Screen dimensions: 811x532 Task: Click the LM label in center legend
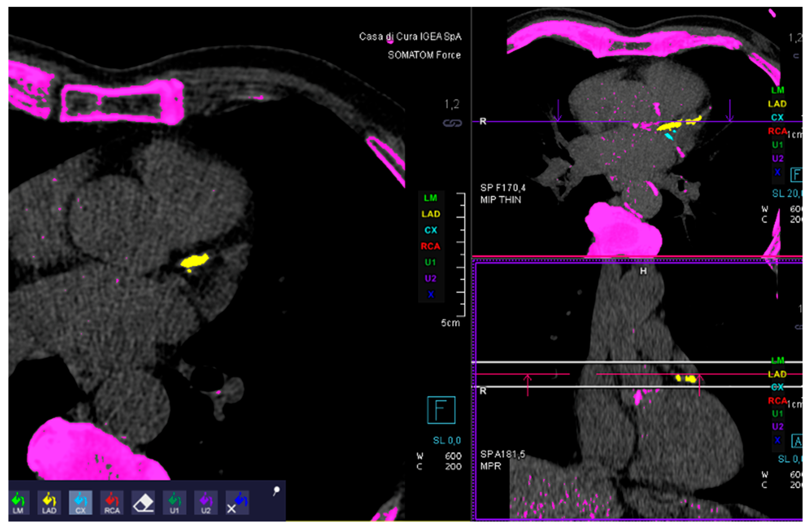point(430,198)
